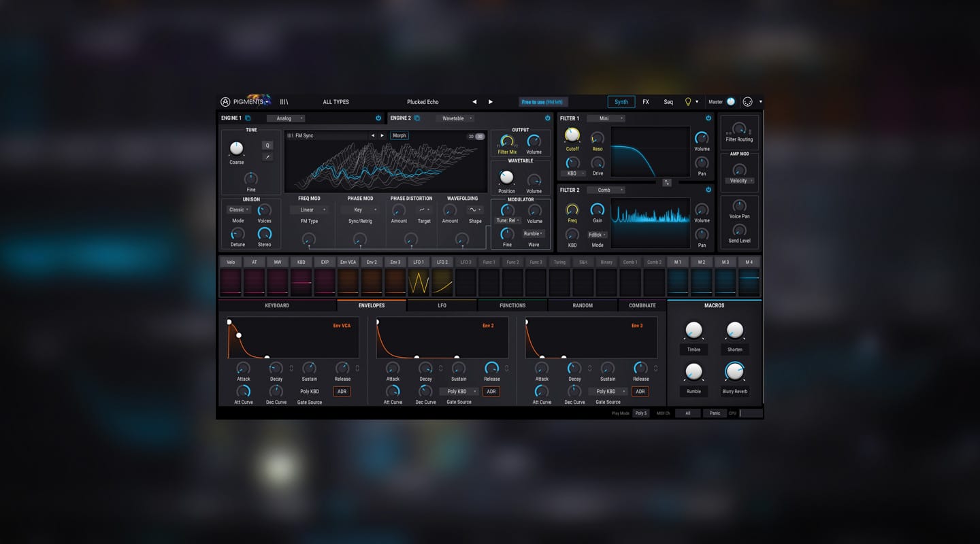Switch to the Synth tab
980x544 pixels.
(621, 102)
